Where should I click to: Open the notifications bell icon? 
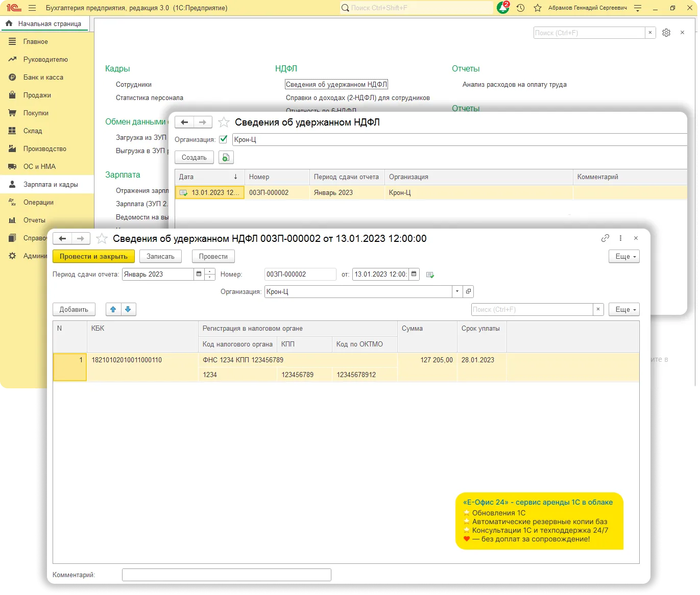[x=502, y=8]
